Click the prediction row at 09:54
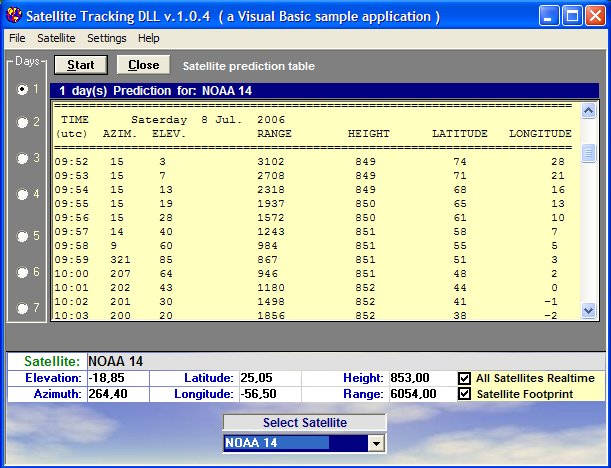The height and width of the screenshot is (468, 611). click(310, 189)
